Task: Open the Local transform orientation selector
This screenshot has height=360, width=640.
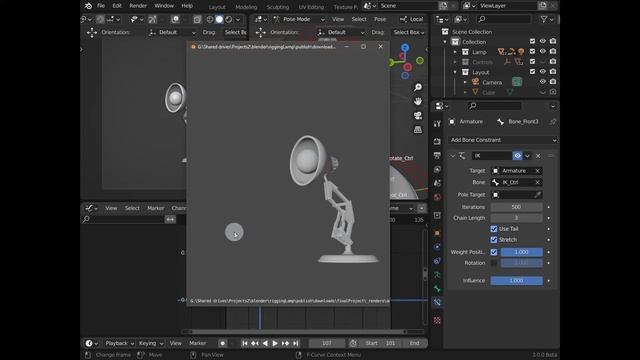Action: point(411,19)
